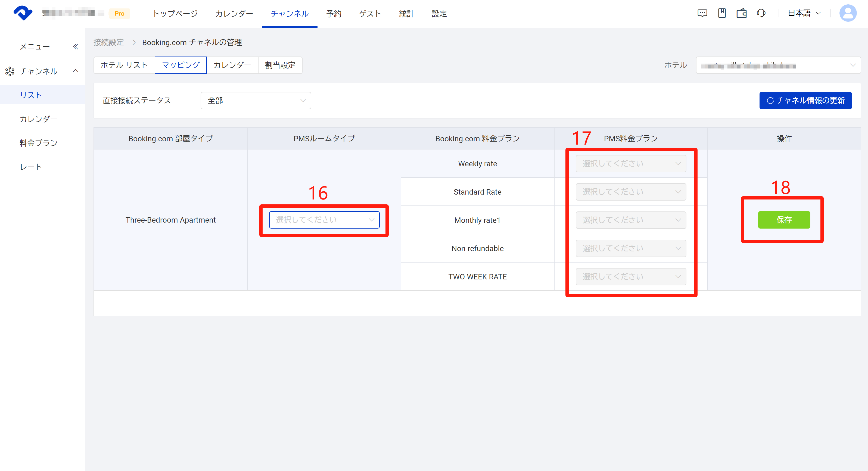
Task: Click the Weekly rate plan label
Action: coord(477,164)
